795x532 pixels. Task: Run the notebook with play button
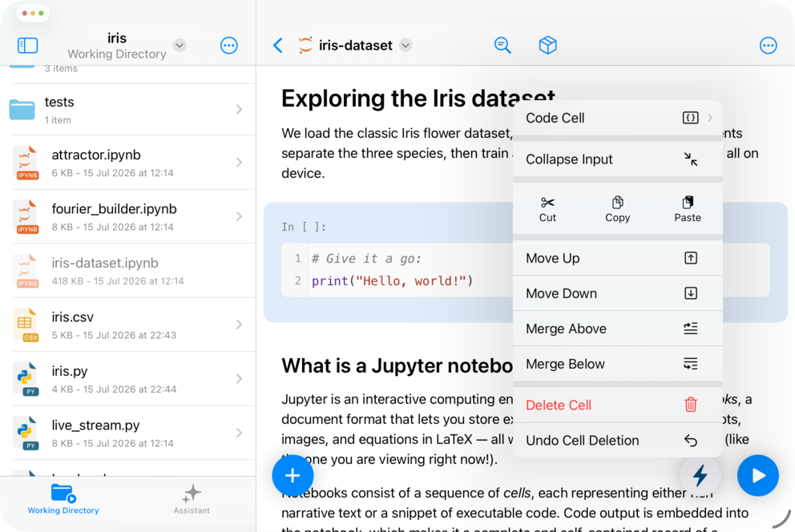(758, 475)
